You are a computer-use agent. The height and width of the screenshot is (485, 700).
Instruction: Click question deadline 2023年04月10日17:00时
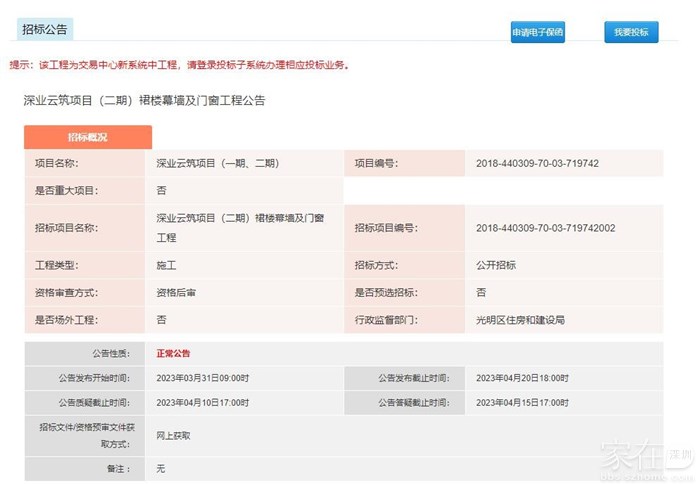click(x=203, y=402)
